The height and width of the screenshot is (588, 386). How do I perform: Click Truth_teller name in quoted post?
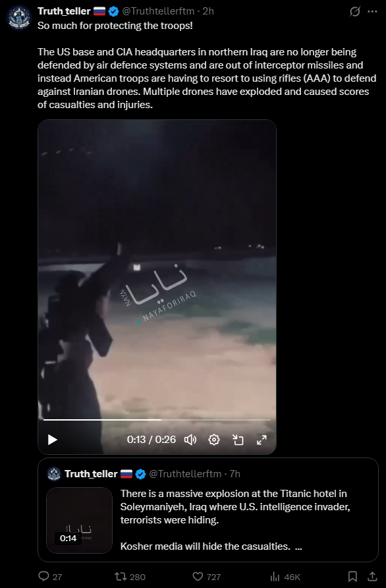91,474
